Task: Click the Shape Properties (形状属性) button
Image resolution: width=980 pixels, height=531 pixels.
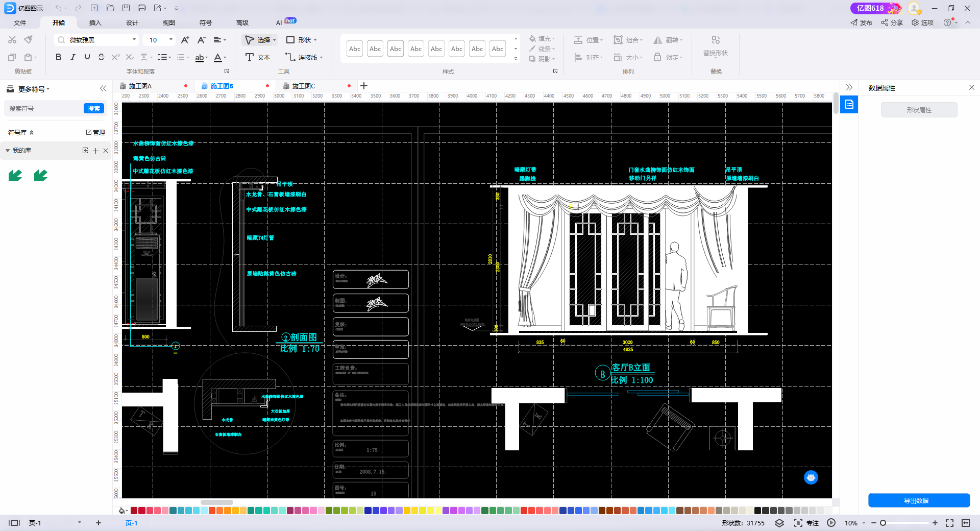Action: click(x=919, y=110)
